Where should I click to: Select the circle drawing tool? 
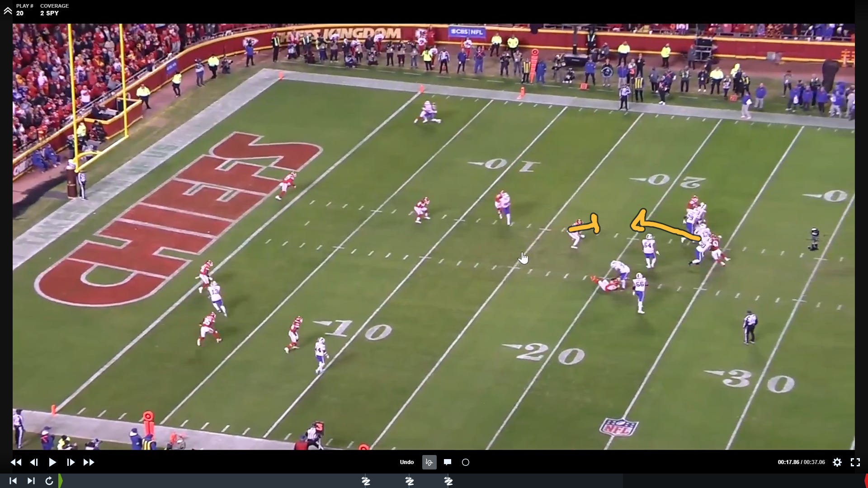tap(466, 462)
